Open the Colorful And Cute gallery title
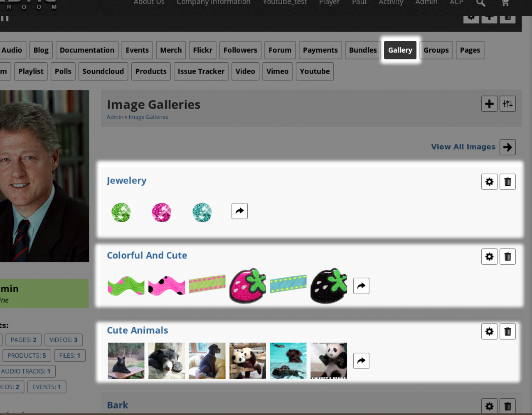 (147, 255)
